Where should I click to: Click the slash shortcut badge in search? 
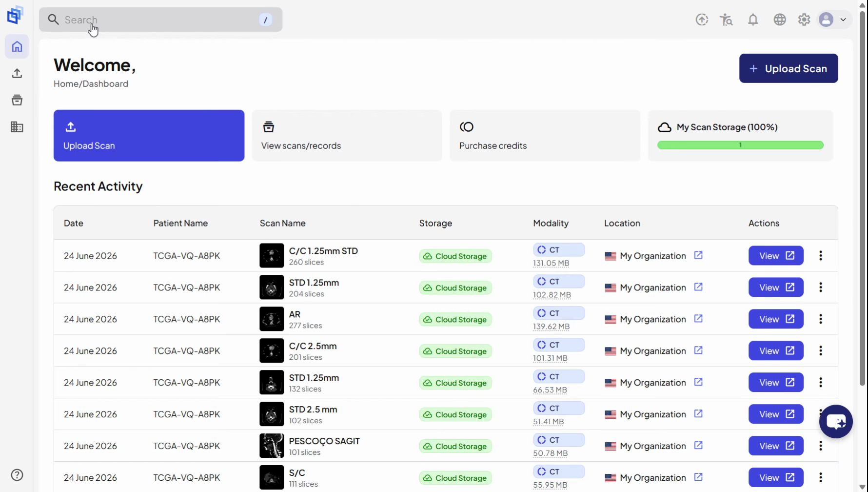[x=265, y=20]
